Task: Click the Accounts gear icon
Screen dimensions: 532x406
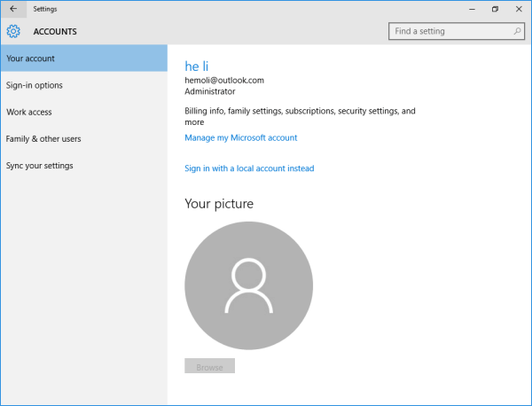Action: [x=13, y=32]
